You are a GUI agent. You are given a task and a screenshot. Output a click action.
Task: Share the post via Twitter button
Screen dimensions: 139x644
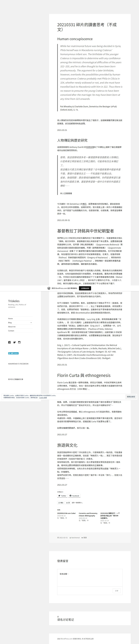[62, 496]
